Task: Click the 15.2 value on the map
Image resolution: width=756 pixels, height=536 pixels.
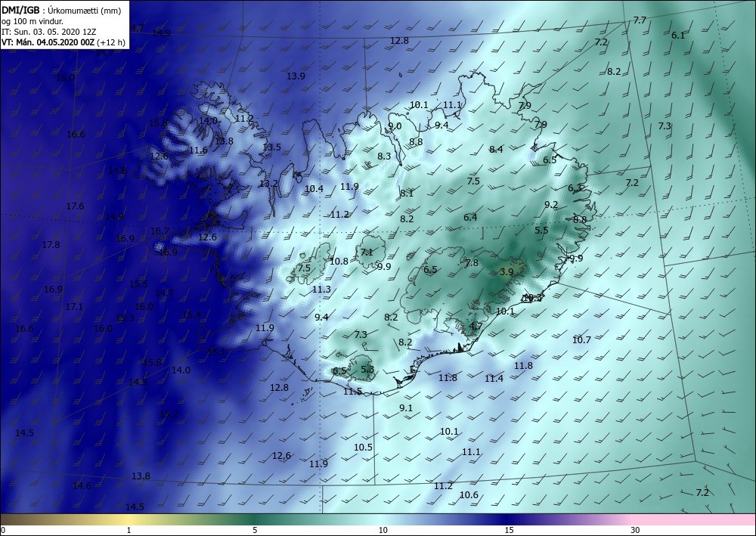Action: tap(169, 414)
